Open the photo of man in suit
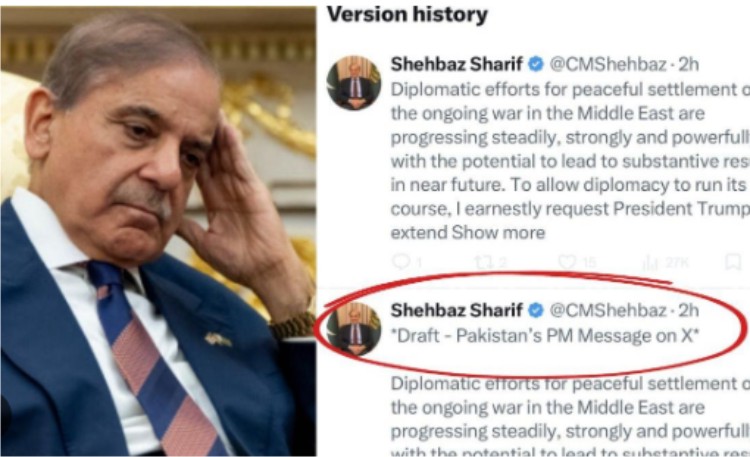Viewport: 750px width, 457px height. [158, 231]
